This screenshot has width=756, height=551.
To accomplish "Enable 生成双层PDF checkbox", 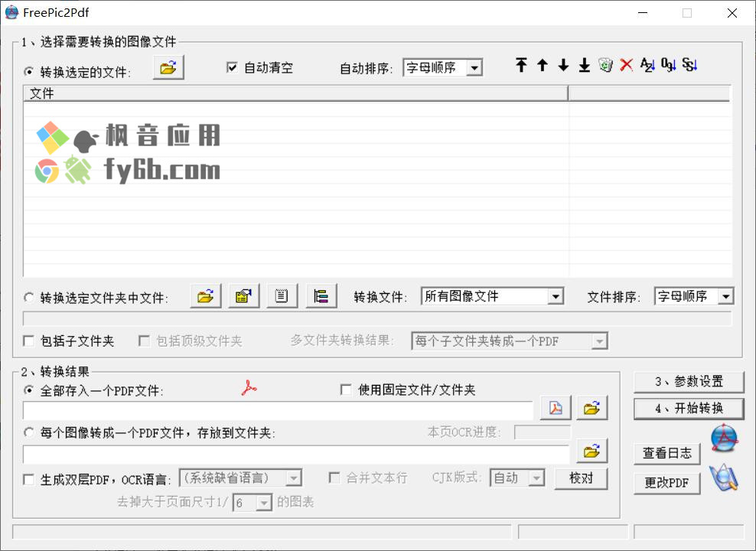I will (x=28, y=480).
